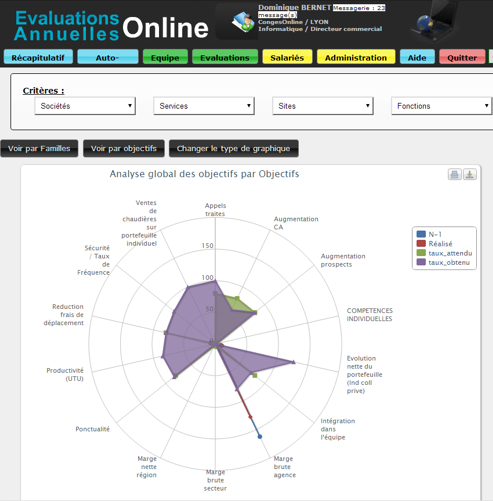493x501 pixels.
Task: Open Messagerie messages link
Action: tap(359, 8)
